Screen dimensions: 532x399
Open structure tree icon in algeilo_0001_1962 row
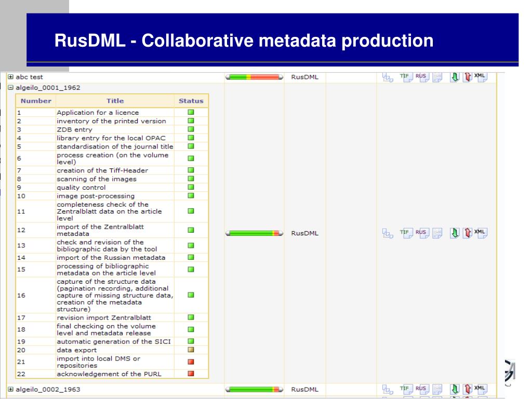388,233
